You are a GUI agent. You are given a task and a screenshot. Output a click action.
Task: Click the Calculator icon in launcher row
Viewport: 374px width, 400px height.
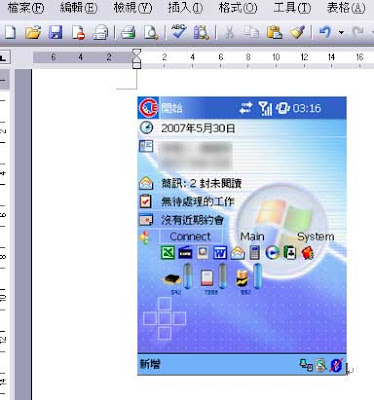(255, 253)
